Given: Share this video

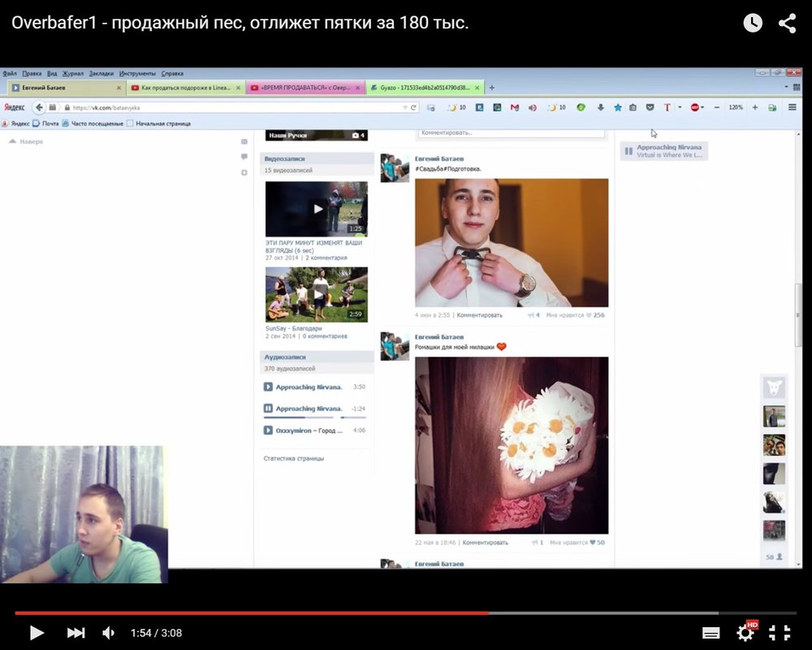Looking at the screenshot, I should 787,23.
